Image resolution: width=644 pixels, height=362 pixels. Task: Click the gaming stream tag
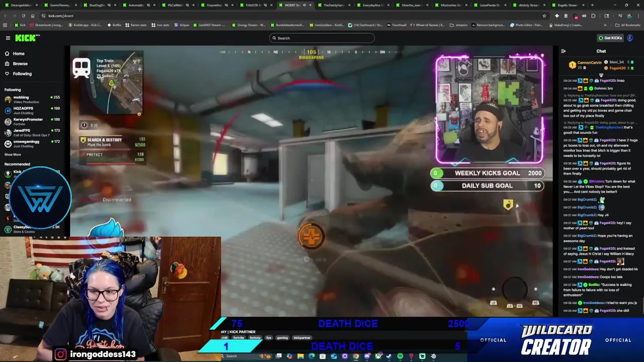pyautogui.click(x=282, y=338)
